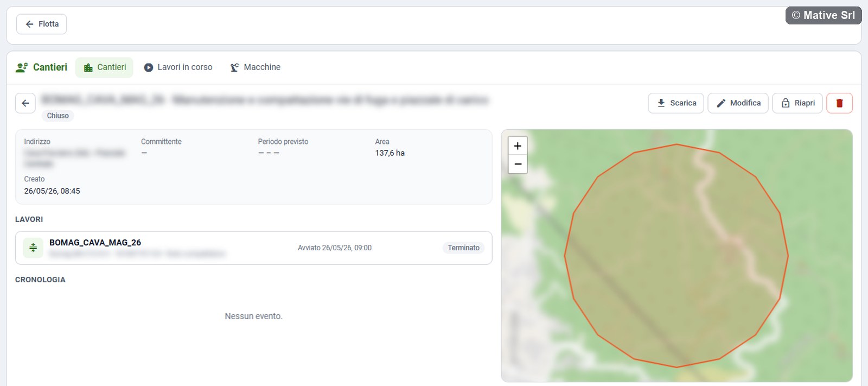The image size is (868, 386).
Task: Go back to Flotta
Action: tap(41, 24)
